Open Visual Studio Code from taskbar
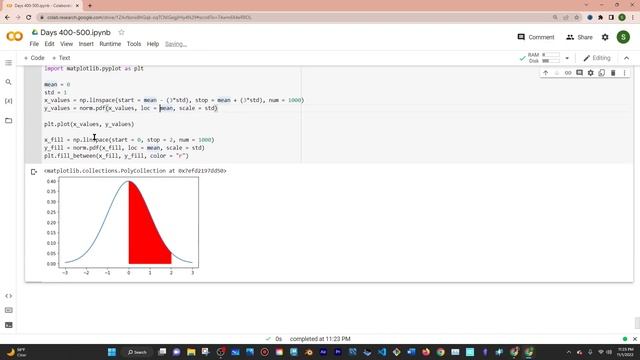The width and height of the screenshot is (640, 360). (x=382, y=352)
